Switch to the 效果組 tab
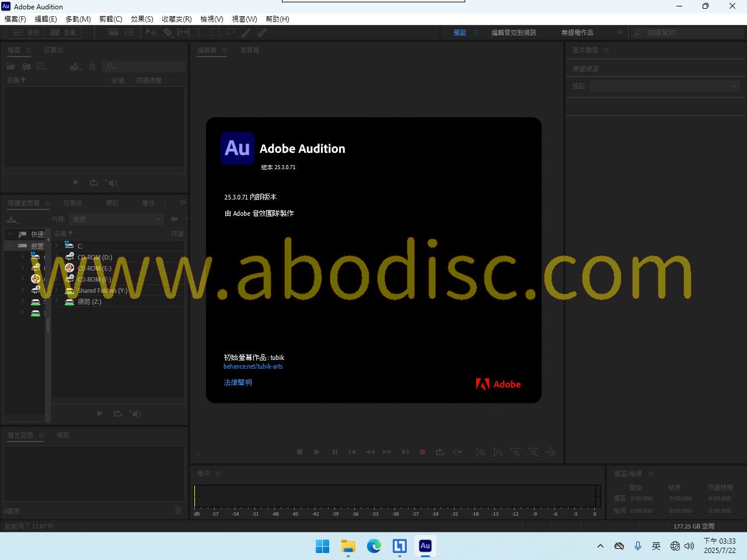Viewport: 747px width, 560px height. pos(72,203)
